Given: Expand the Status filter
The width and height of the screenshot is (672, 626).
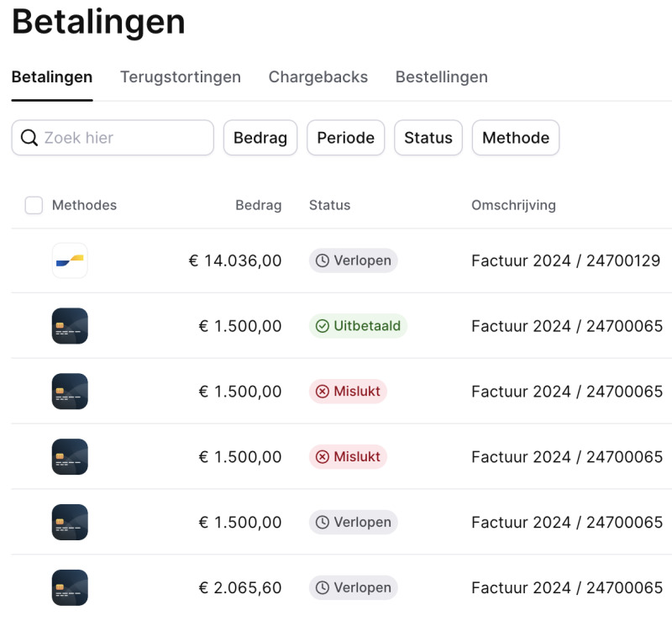Looking at the screenshot, I should coord(428,138).
